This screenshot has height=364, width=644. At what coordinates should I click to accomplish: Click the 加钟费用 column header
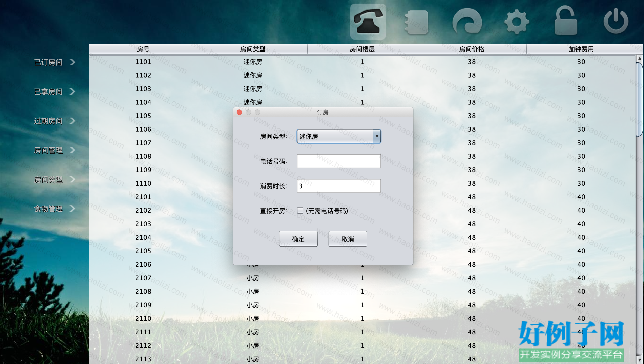point(581,49)
